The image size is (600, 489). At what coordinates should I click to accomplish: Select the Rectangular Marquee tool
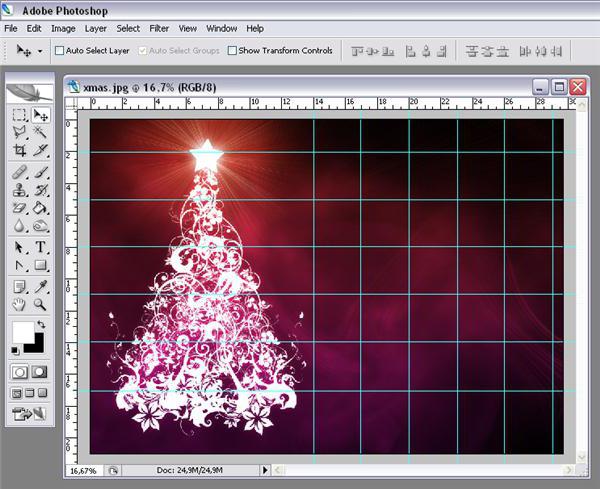pos(19,114)
